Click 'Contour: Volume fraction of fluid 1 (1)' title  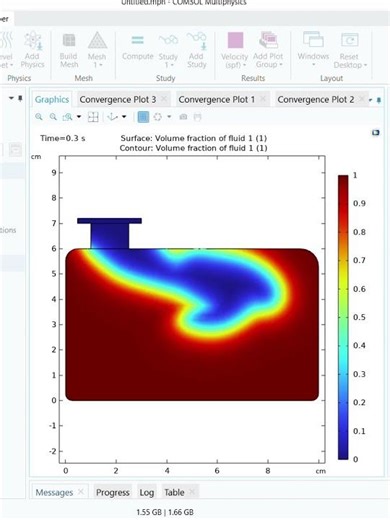tap(193, 148)
